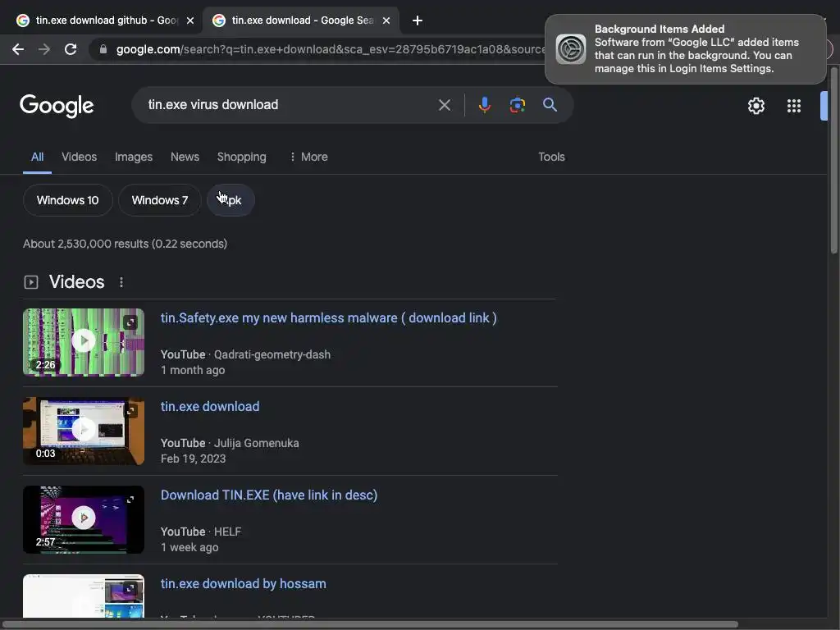The image size is (840, 630).
Task: Open 'Download TIN.EXE (have link in desc)' link
Action: 269,495
